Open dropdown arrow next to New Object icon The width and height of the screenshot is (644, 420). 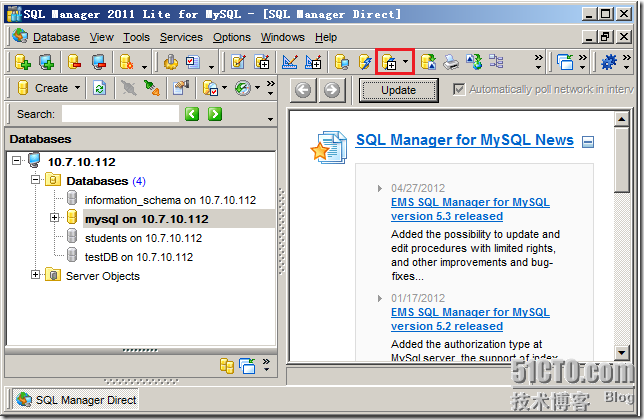click(406, 62)
